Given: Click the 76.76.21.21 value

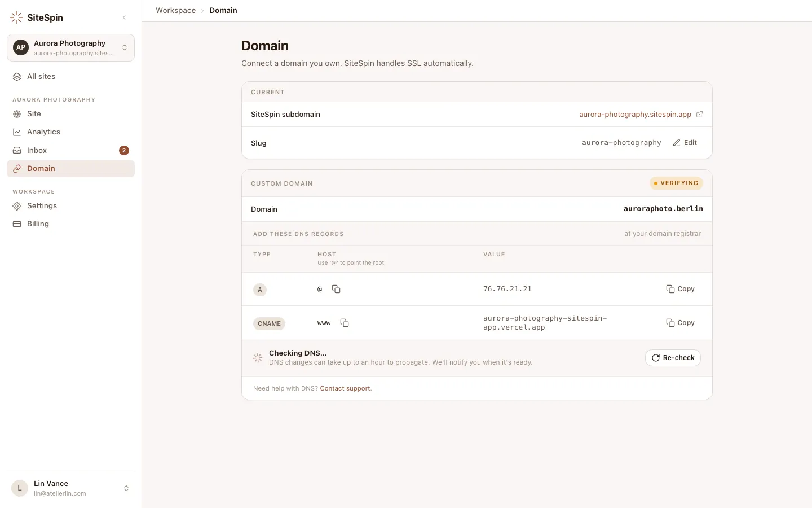Looking at the screenshot, I should pos(507,289).
